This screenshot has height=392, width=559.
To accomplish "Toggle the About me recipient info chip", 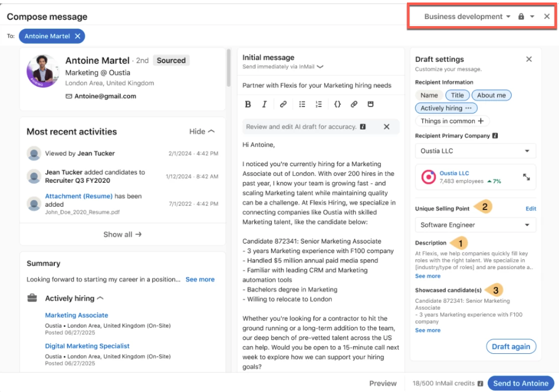I will click(491, 95).
